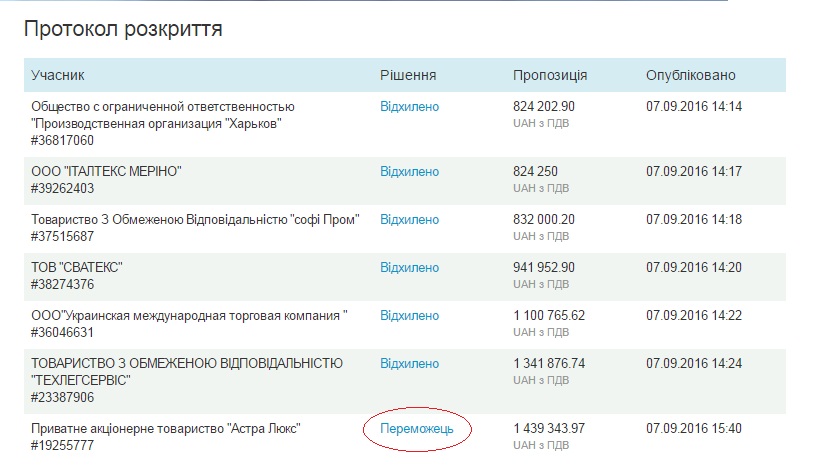Click publication date 07.09.2016 15:40
The width and height of the screenshot is (840, 474).
click(x=694, y=428)
